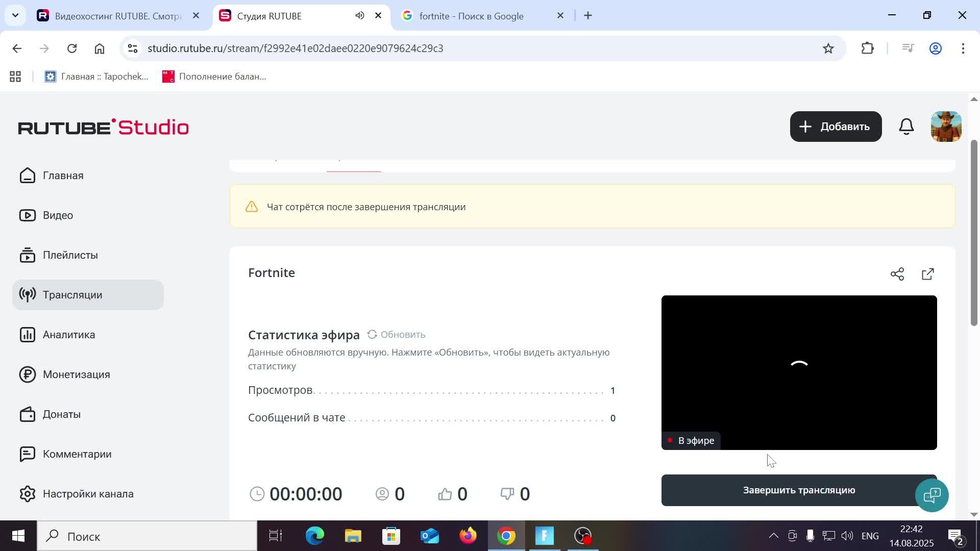Share the Fortnite stream

click(898, 273)
